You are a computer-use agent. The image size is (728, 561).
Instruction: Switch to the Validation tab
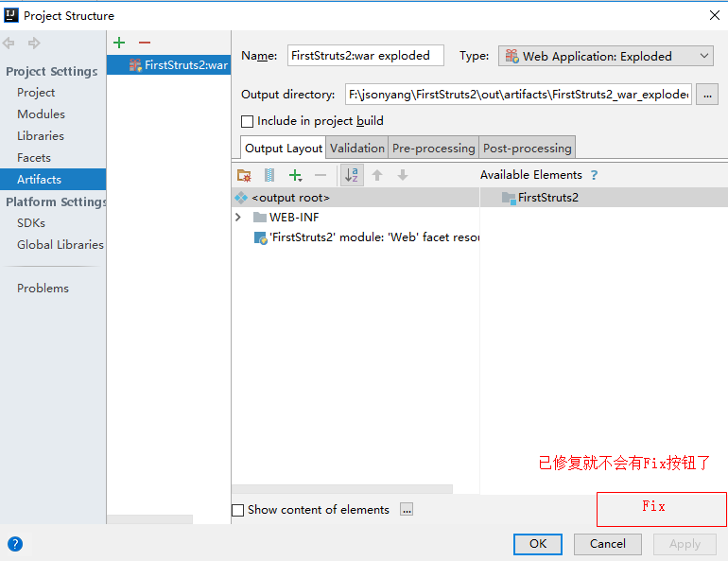click(x=357, y=149)
